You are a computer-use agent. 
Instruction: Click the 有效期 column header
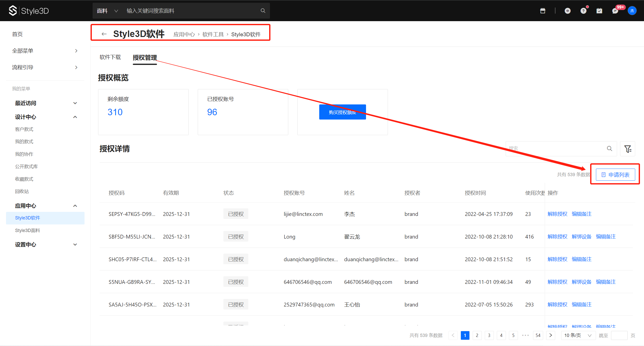(171, 193)
